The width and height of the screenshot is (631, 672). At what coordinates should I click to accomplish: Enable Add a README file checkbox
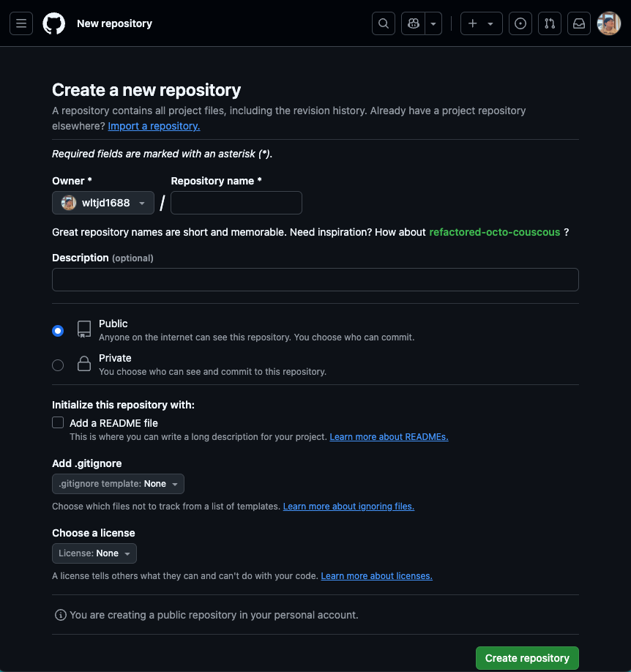click(58, 422)
